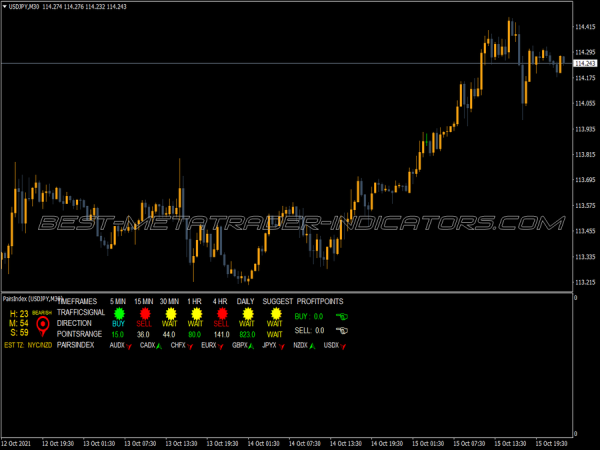Click the DIRECTION row label
600x450 pixels.
pyautogui.click(x=74, y=323)
